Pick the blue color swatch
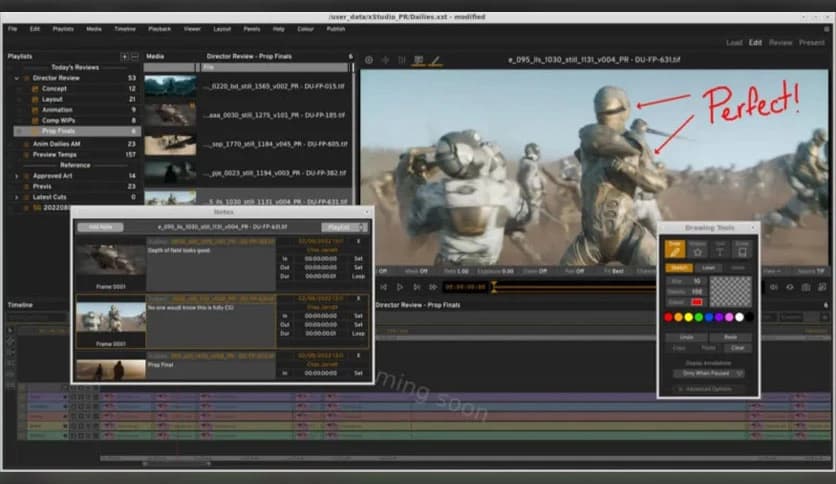836x484 pixels. click(709, 317)
